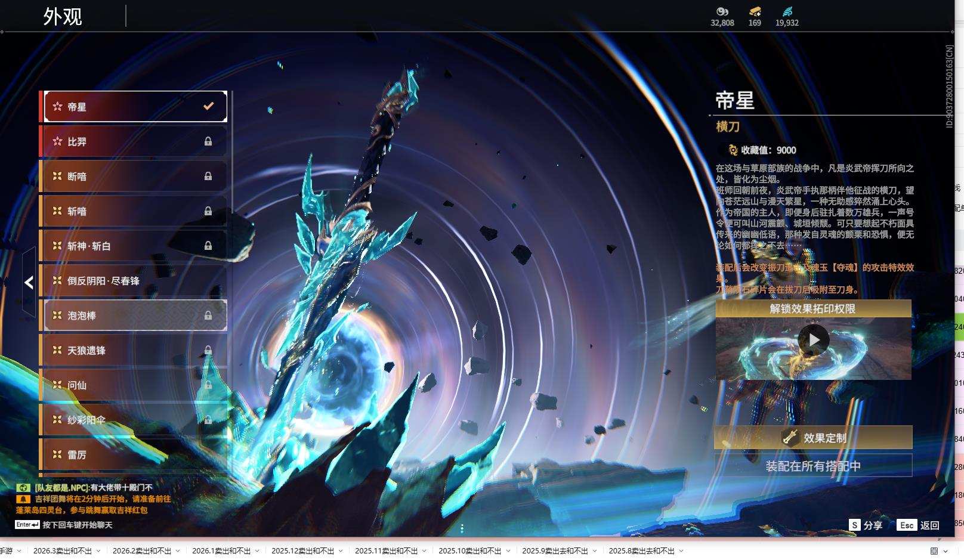Click the Esc key return icon
Image resolution: width=964 pixels, height=560 pixels.
coord(907,525)
